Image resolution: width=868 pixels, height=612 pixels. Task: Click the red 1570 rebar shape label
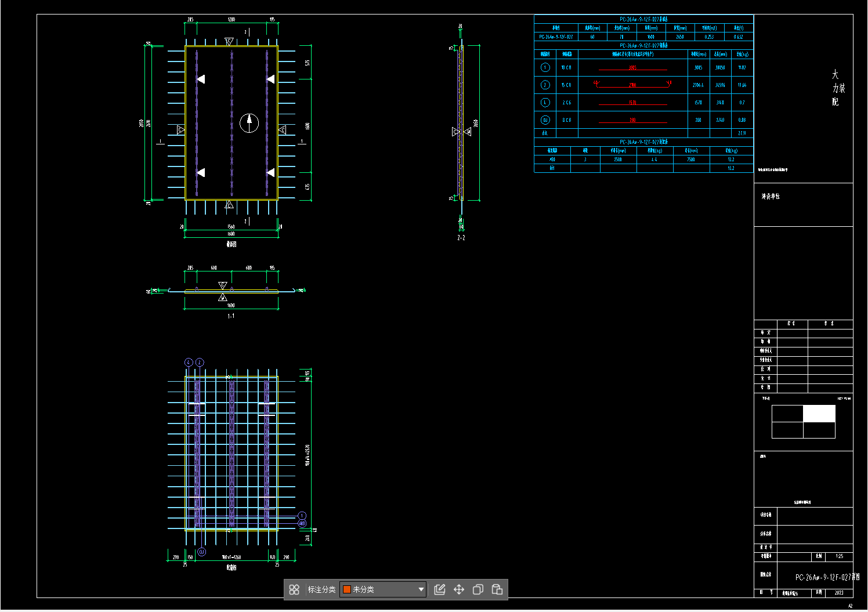[x=632, y=103]
